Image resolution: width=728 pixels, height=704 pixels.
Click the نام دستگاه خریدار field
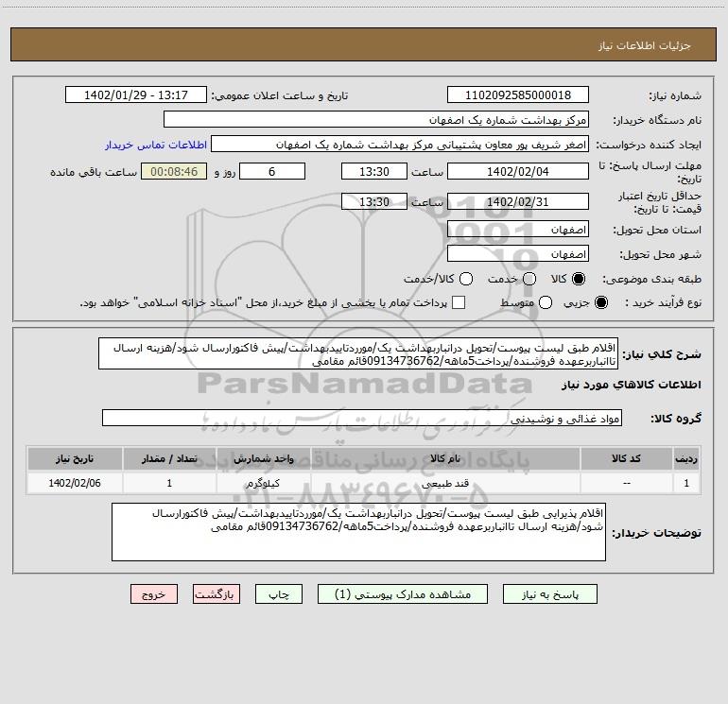coord(376,119)
